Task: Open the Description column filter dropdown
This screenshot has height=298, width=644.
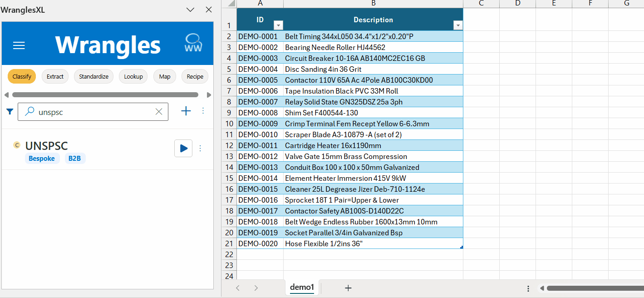Action: pyautogui.click(x=457, y=25)
